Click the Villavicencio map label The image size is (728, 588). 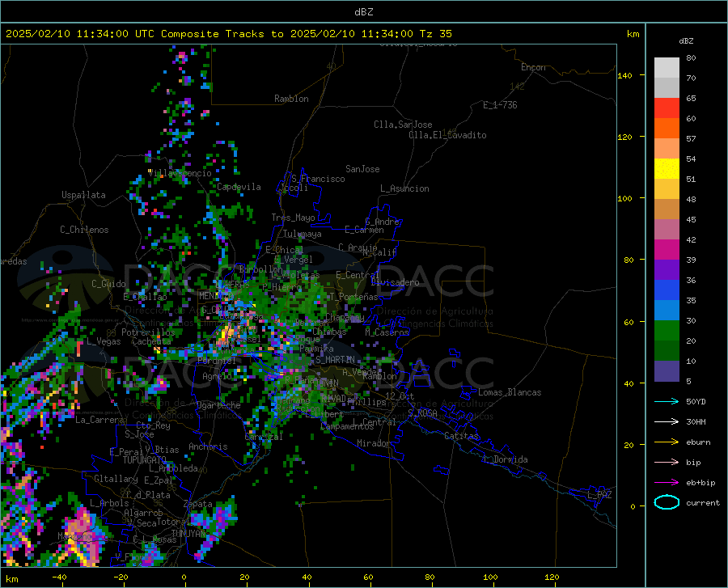pyautogui.click(x=180, y=173)
